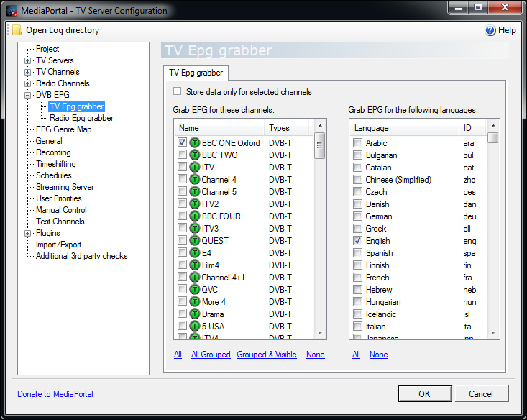Screen dimensions: 527x420
Task: Expand the TV Channels tree node
Action: tap(27, 73)
